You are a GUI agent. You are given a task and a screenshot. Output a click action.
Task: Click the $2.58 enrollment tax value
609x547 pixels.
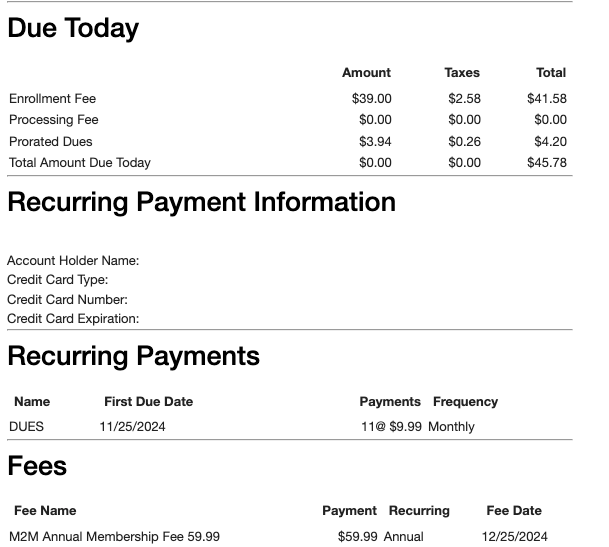pyautogui.click(x=464, y=99)
